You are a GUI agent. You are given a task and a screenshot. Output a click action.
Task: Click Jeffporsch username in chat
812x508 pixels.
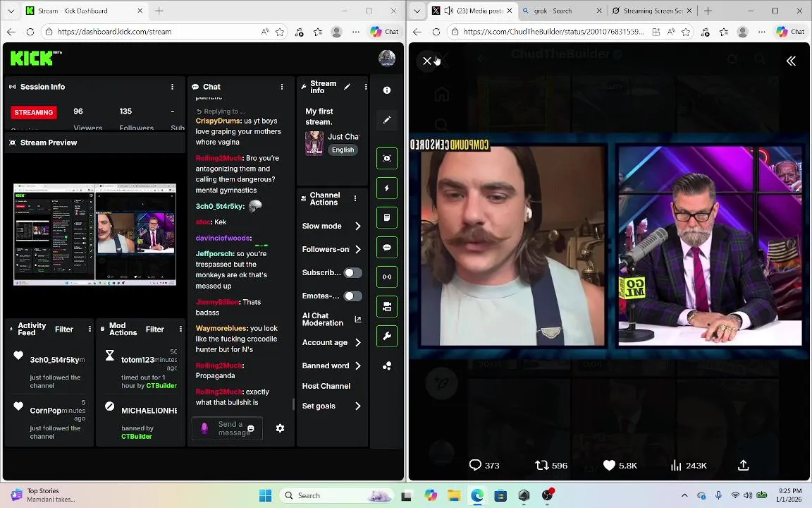214,253
